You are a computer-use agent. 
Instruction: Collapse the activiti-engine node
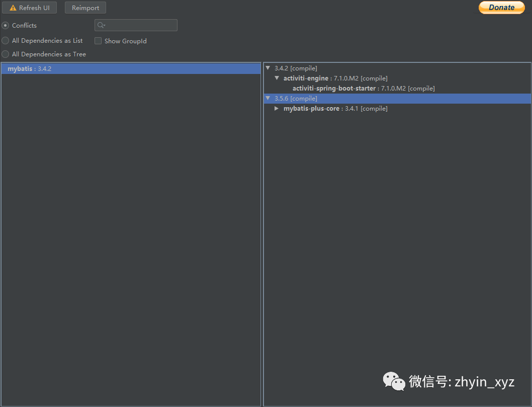pos(277,78)
